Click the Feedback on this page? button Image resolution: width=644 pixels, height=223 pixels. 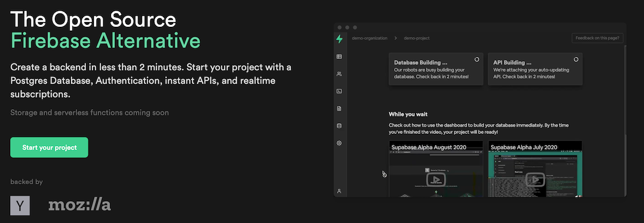pyautogui.click(x=597, y=38)
